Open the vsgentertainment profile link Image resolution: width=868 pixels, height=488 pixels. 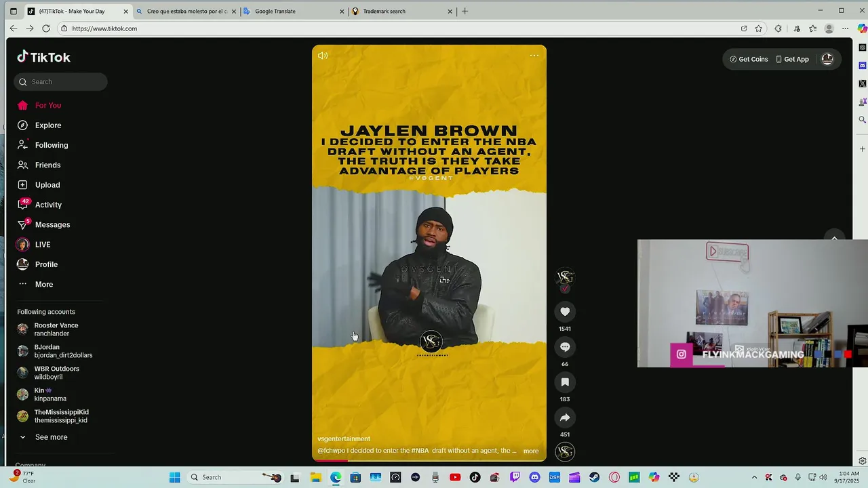tap(344, 439)
